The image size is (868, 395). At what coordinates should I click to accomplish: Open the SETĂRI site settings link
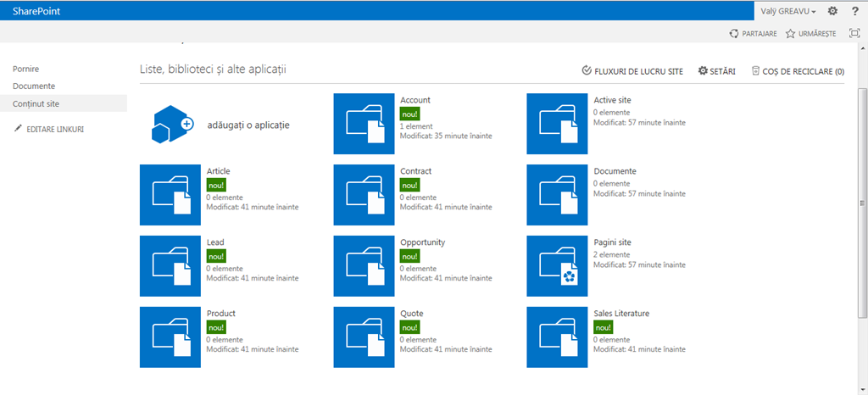click(716, 71)
